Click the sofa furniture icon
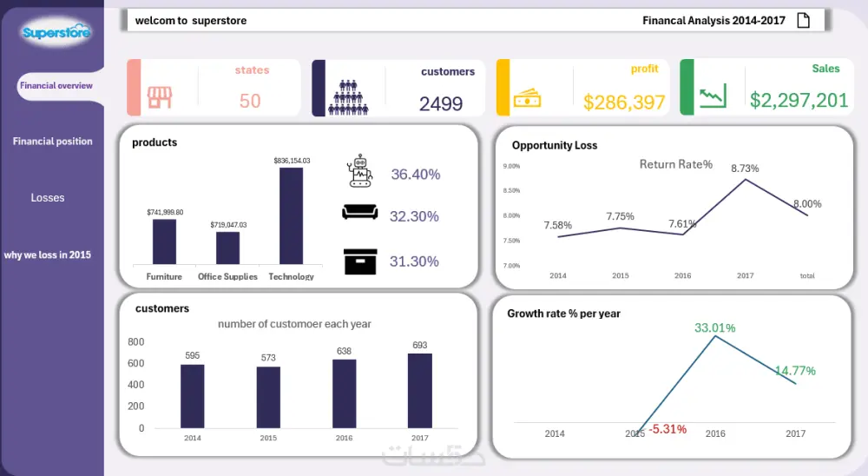Screen dimensions: 868x476 click(x=360, y=212)
